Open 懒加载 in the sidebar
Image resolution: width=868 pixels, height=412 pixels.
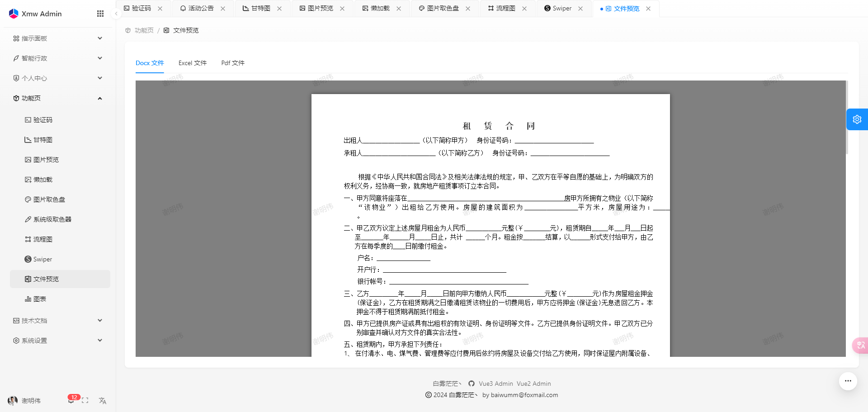click(x=60, y=180)
